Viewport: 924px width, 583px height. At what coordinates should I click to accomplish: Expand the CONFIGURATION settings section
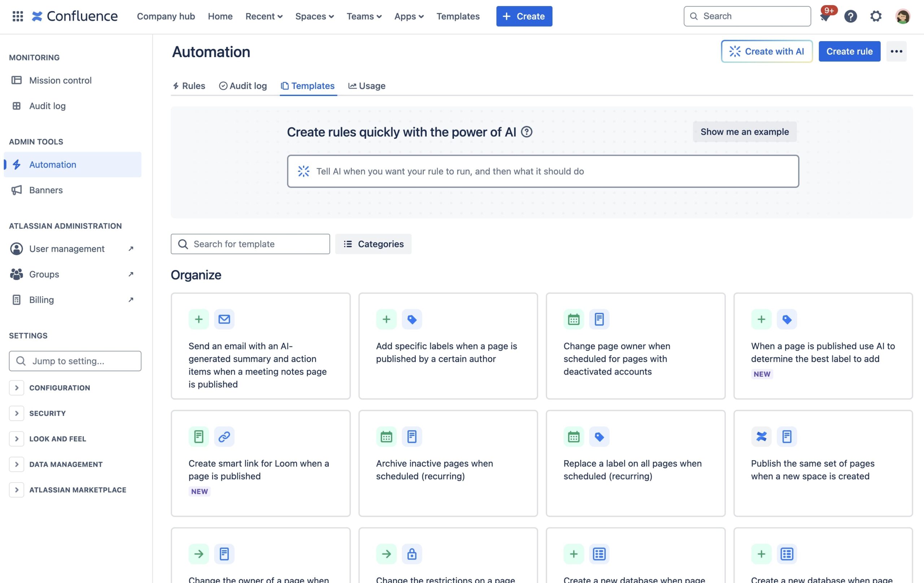point(17,388)
